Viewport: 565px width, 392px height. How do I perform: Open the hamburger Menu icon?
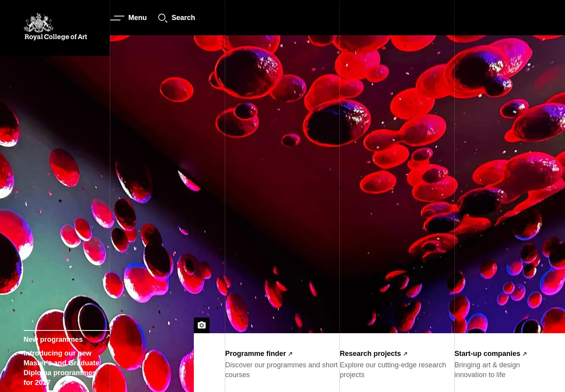(117, 18)
